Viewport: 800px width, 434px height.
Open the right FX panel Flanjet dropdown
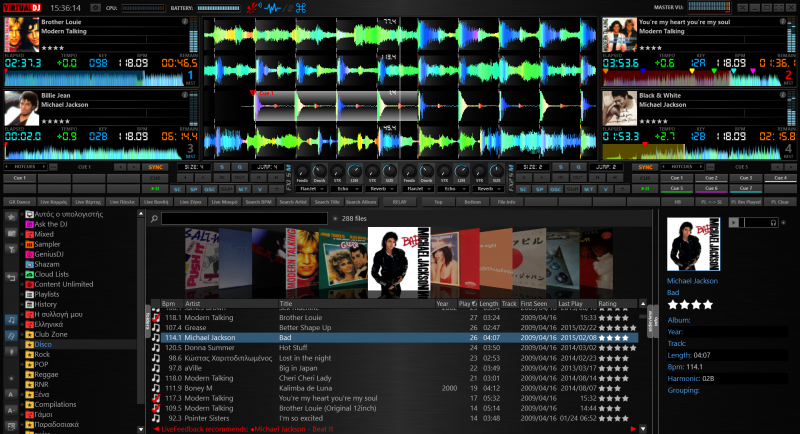[x=416, y=189]
